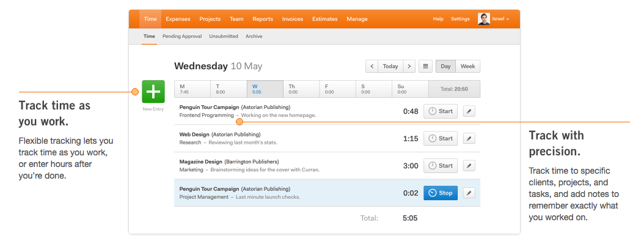Click Israel's profile avatar
Image resolution: width=644 pixels, height=241 pixels.
(x=484, y=19)
